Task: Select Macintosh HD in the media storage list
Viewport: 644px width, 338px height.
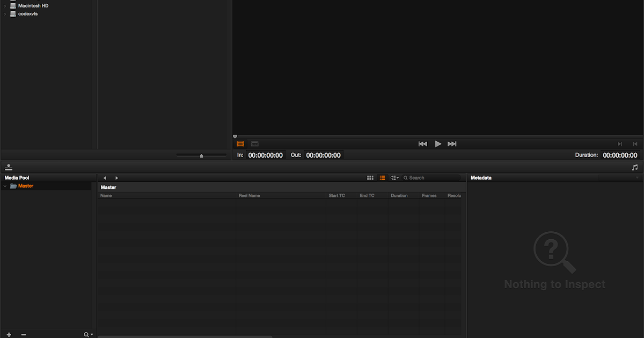Action: 33,6
